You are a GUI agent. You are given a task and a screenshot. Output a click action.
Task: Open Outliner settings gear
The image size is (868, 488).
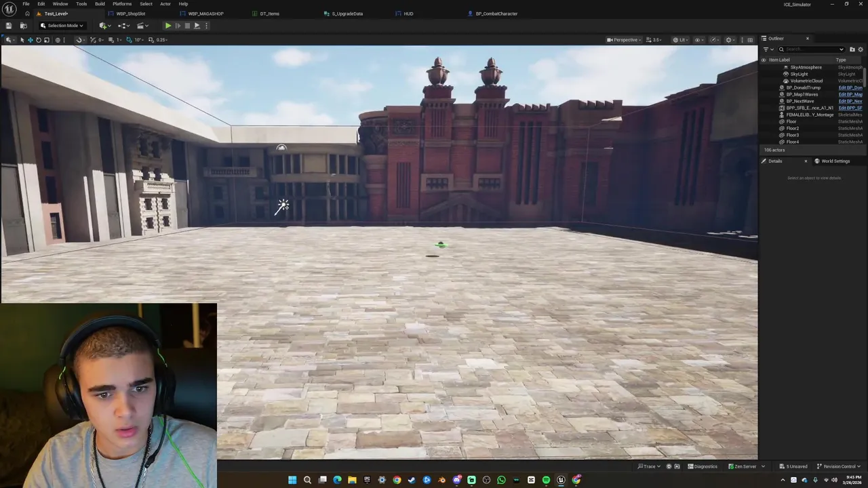pos(861,49)
